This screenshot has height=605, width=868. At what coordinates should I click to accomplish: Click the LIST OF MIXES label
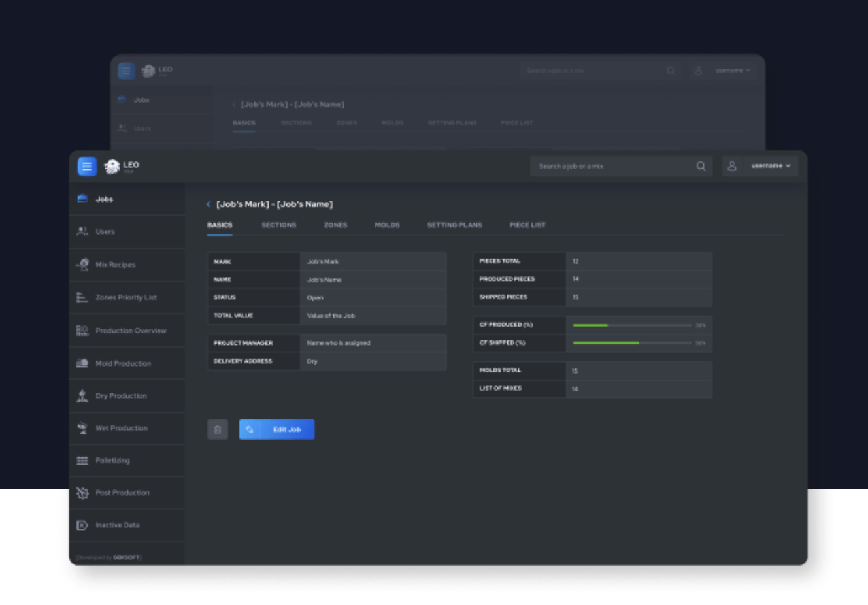(501, 388)
